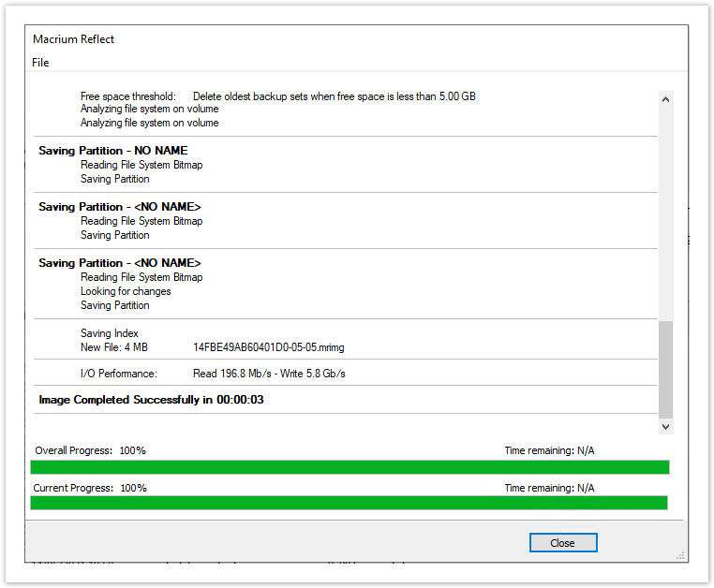Click the 'Current Progress: 100%' label
Viewport: 714px width, 588px height.
click(x=90, y=488)
